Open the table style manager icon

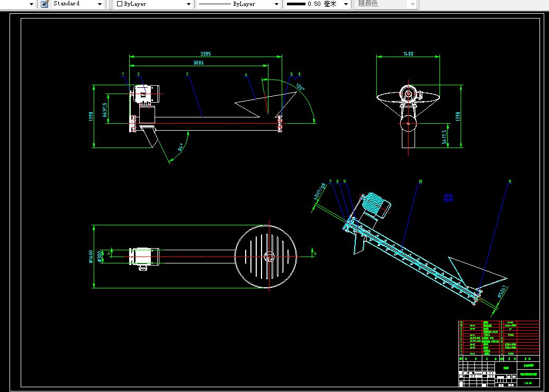pyautogui.click(x=44, y=4)
